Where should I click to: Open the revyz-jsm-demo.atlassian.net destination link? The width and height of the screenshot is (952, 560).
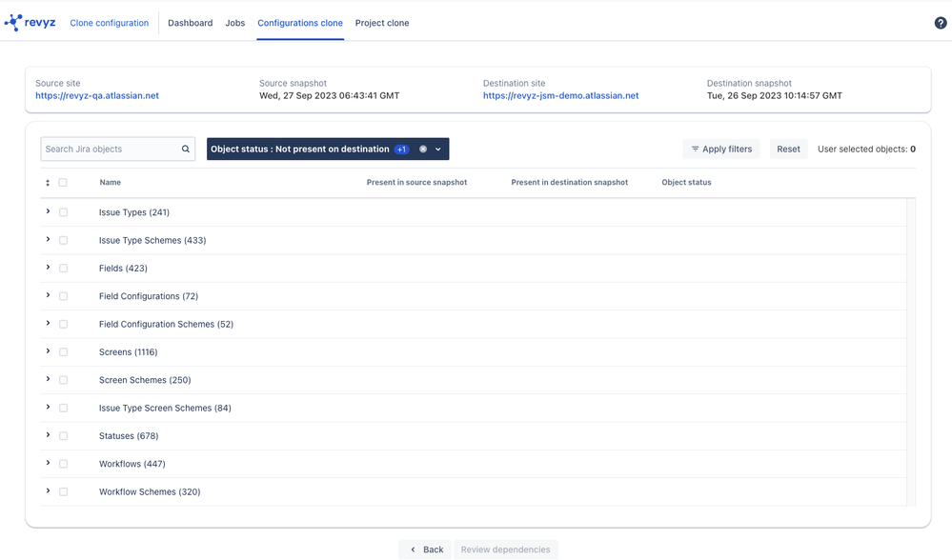(x=561, y=96)
